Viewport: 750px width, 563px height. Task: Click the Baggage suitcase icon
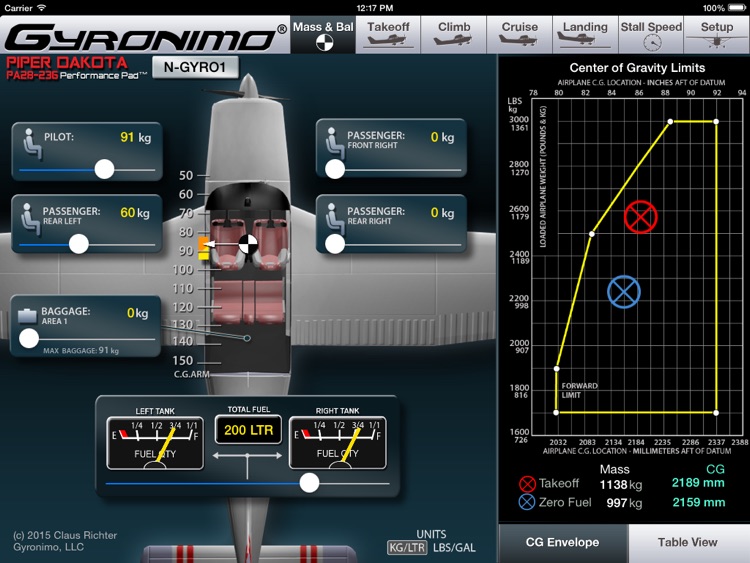coord(27,316)
